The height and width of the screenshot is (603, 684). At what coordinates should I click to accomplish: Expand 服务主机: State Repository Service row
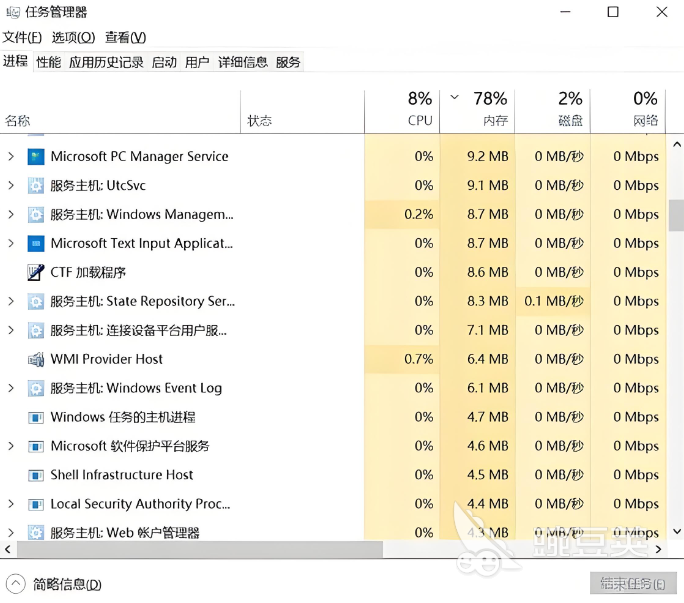tap(11, 301)
